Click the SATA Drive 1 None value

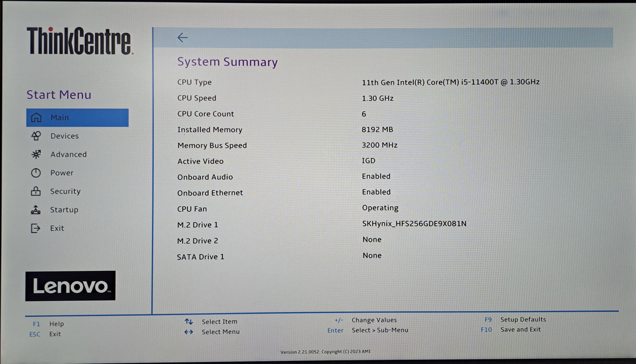pyautogui.click(x=372, y=255)
